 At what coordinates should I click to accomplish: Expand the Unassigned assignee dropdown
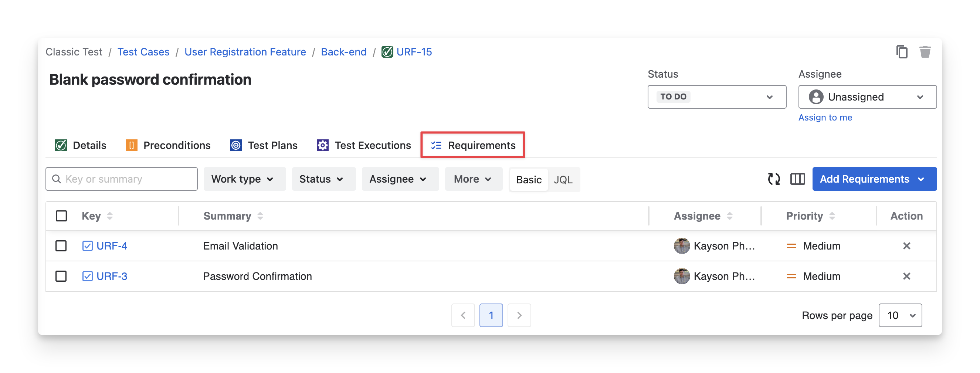867,97
